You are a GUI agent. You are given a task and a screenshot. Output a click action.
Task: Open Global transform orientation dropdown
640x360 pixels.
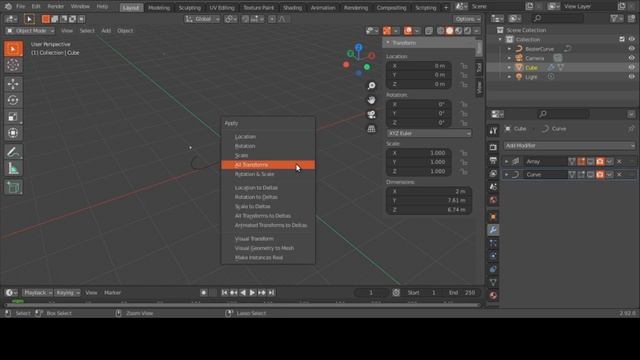[x=202, y=19]
